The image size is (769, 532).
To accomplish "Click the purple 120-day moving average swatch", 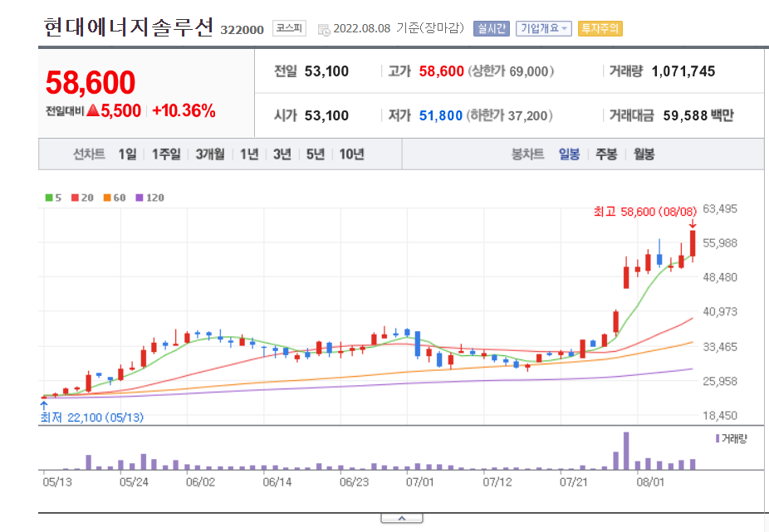I will coord(140,198).
